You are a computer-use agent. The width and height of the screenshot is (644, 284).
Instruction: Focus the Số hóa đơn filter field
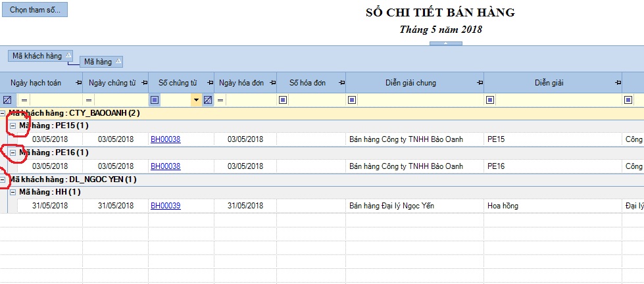pos(316,100)
